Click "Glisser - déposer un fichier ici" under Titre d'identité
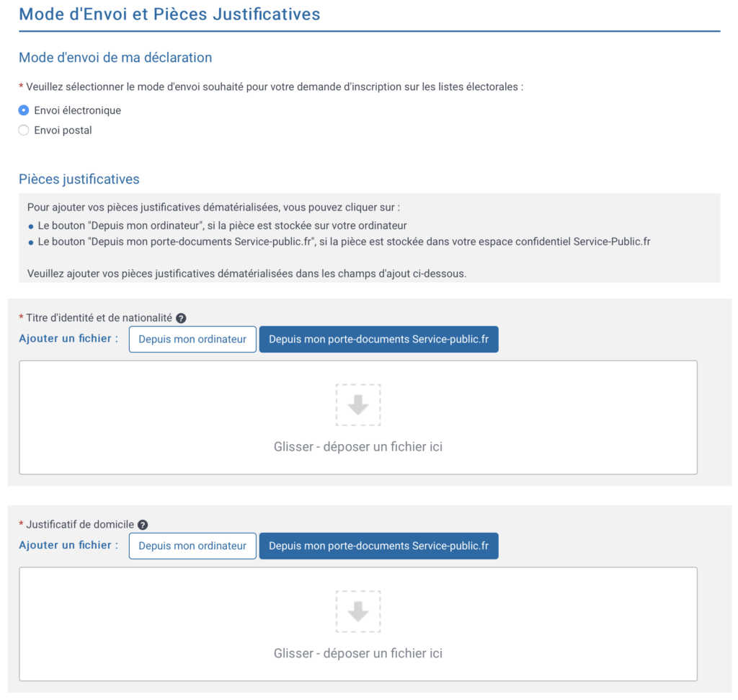 tap(358, 447)
